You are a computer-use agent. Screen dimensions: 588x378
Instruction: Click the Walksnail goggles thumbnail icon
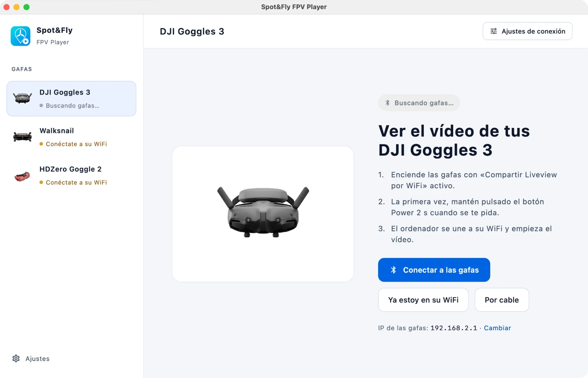click(23, 137)
